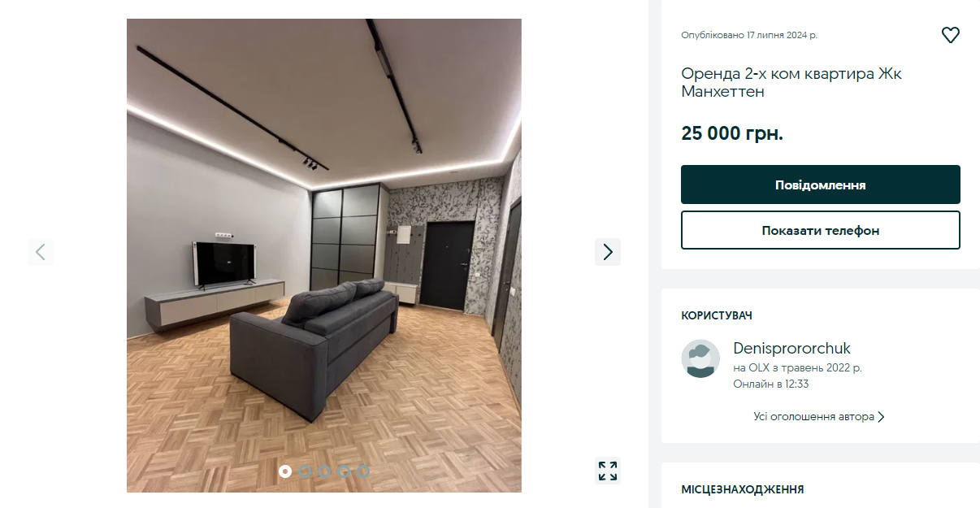Add listing to favorites with heart icon
The height and width of the screenshot is (508, 980).
(950, 35)
